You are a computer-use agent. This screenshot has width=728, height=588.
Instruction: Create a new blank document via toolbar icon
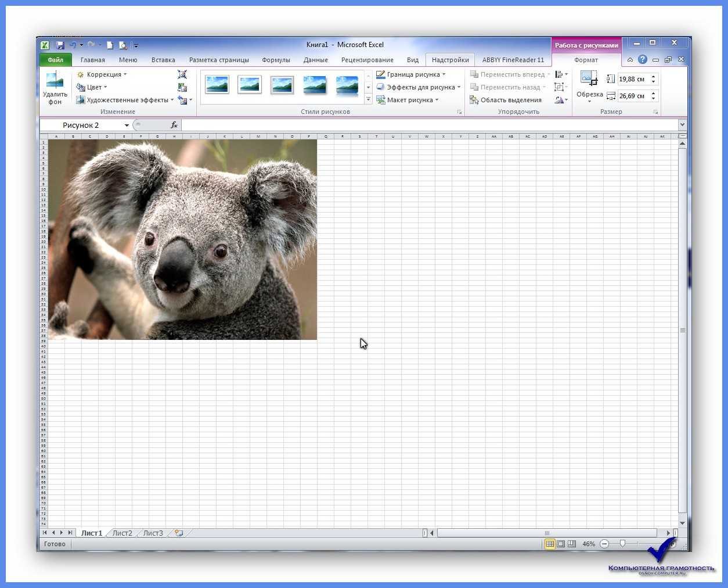pyautogui.click(x=110, y=45)
